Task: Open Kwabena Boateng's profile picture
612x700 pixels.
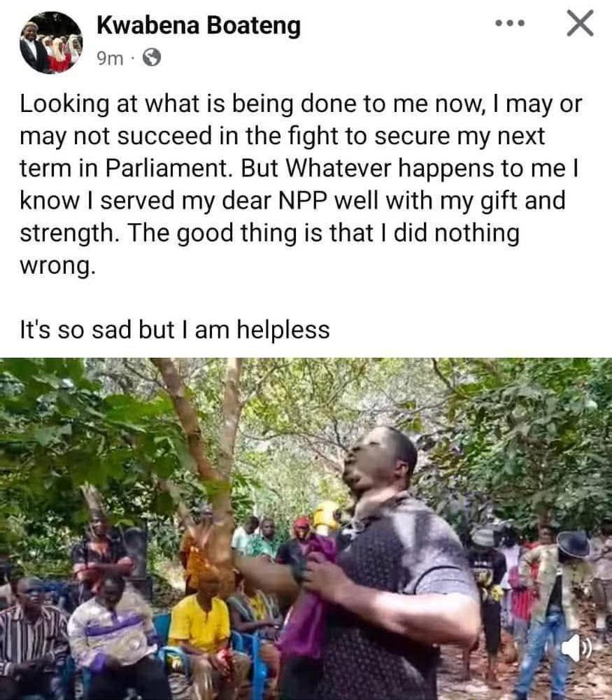Action: pyautogui.click(x=51, y=43)
